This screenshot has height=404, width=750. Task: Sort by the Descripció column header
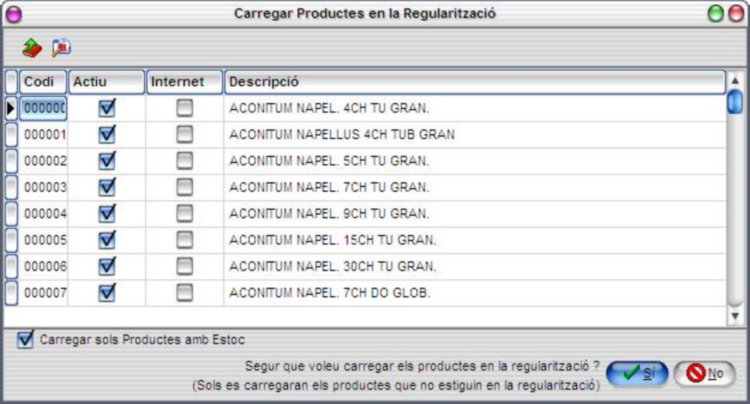pyautogui.click(x=474, y=82)
